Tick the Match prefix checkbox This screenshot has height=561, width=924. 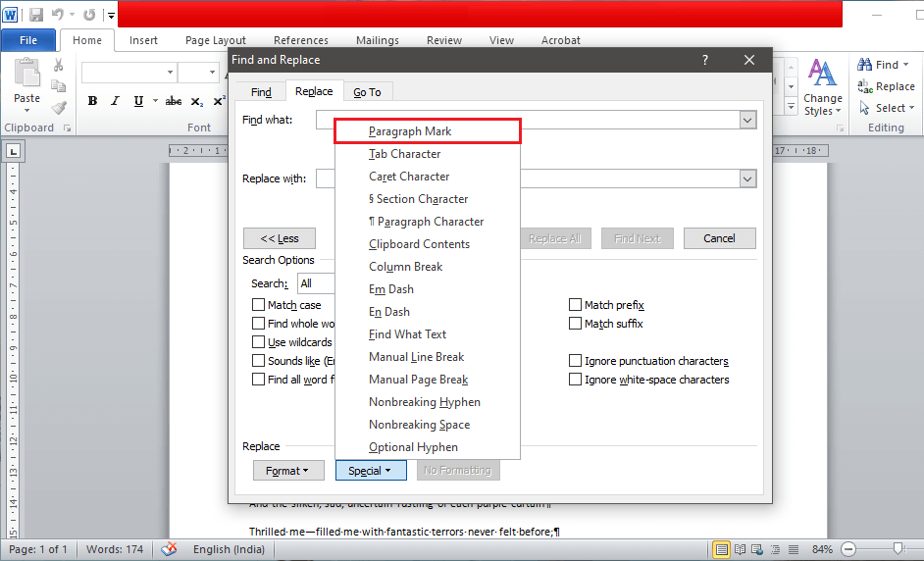tap(576, 305)
